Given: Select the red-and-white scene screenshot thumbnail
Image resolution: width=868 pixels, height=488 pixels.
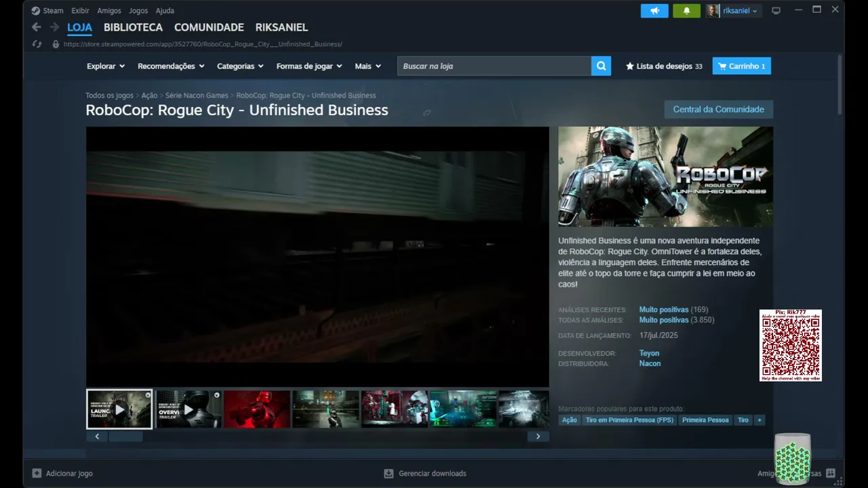Looking at the screenshot, I should pos(394,409).
